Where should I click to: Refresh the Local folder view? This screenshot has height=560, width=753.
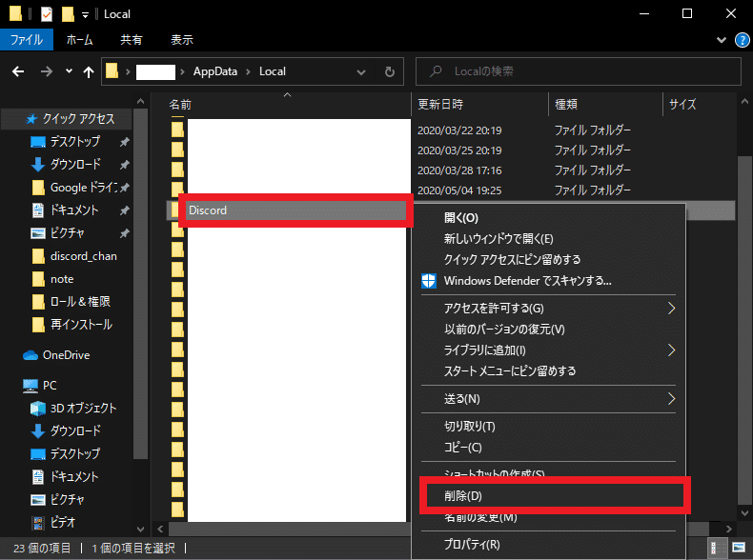[390, 71]
